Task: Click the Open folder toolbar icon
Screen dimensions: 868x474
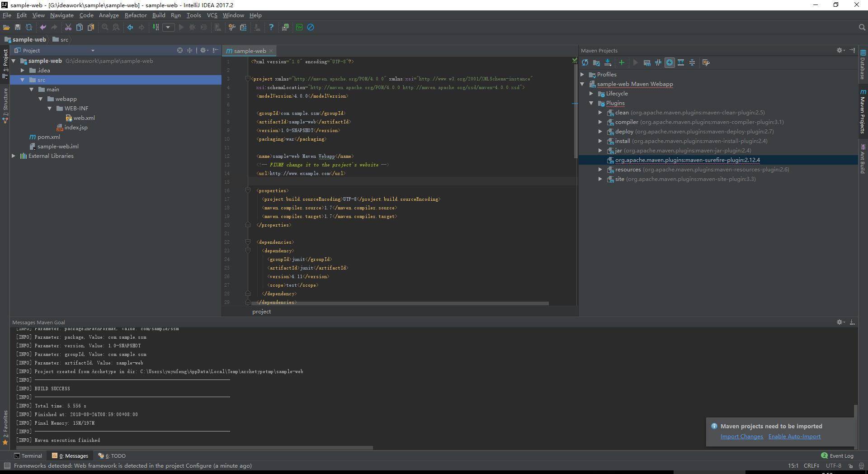Action: 6,27
